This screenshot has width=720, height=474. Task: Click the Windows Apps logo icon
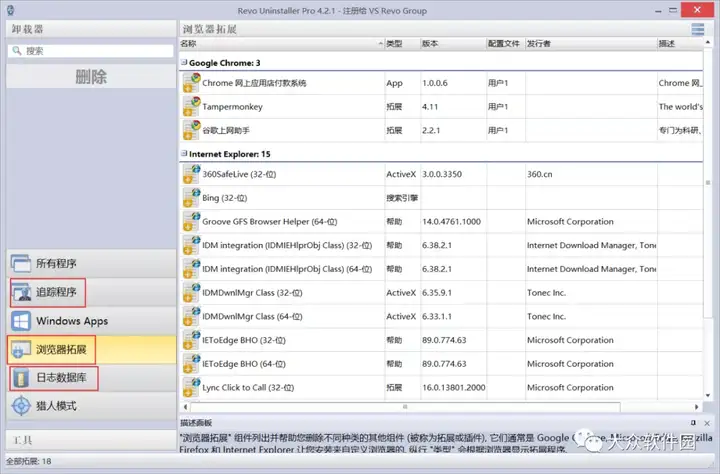tap(21, 321)
